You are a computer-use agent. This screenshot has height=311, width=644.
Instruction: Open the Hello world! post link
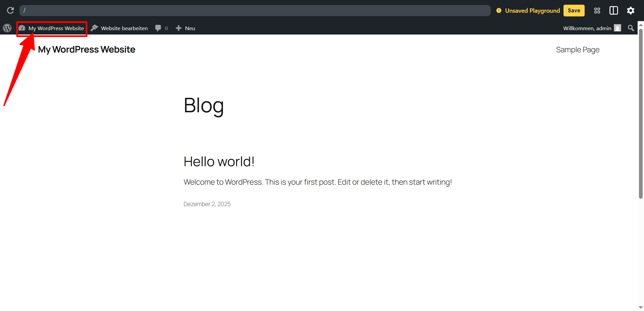coord(219,161)
